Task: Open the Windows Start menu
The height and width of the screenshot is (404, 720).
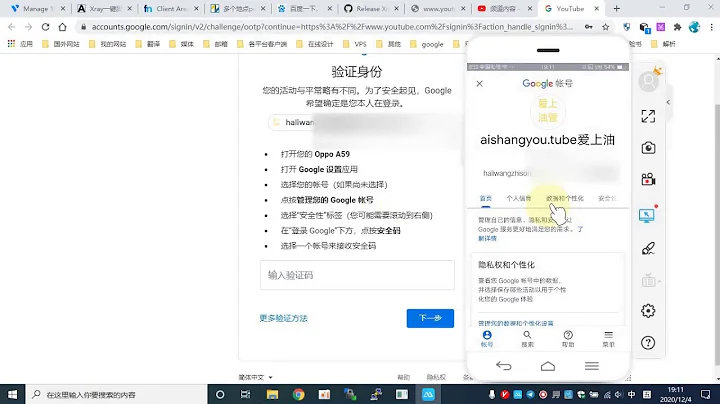Action: click(x=12, y=394)
